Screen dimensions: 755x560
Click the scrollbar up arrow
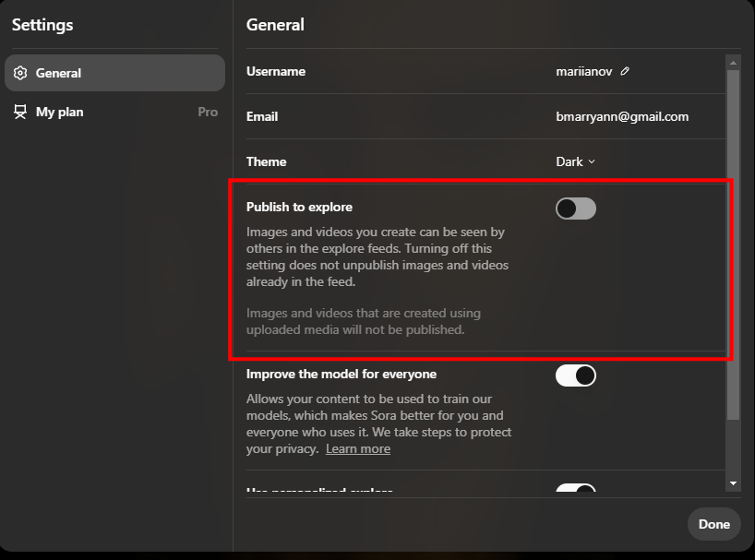coord(734,62)
